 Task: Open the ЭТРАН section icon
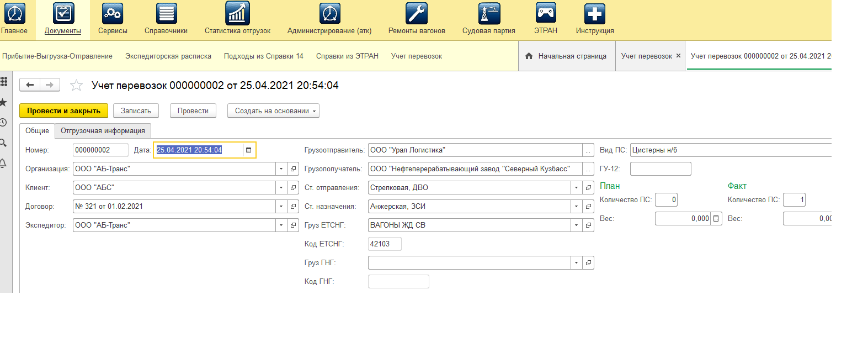pyautogui.click(x=545, y=14)
